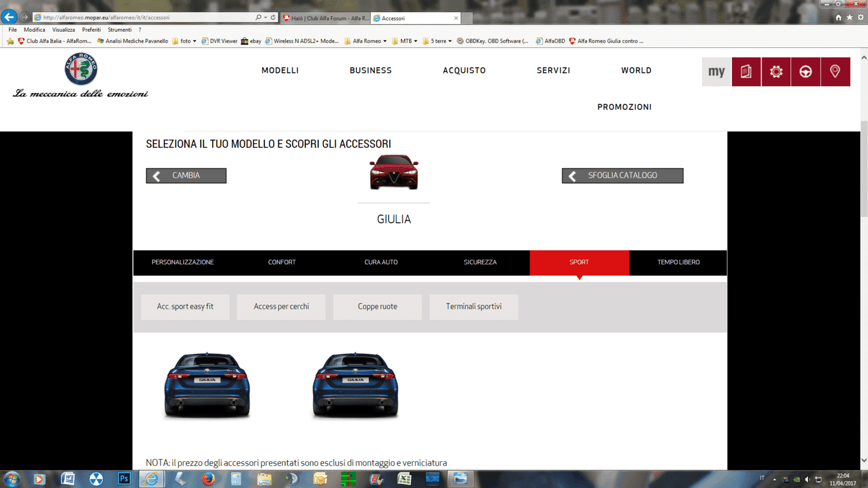Select the steering wheel test-drive icon
This screenshot has width=868, height=488.
tap(806, 72)
